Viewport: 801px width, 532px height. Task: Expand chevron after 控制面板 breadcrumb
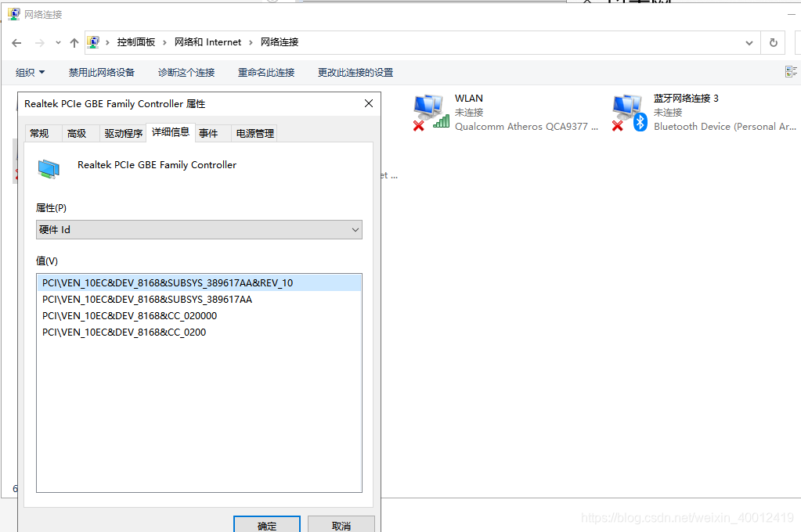click(164, 43)
